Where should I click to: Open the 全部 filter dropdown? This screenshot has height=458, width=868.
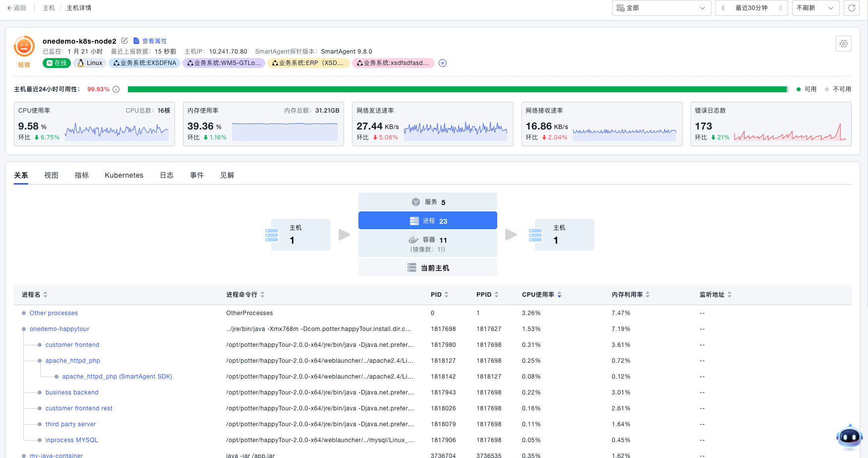click(x=661, y=8)
